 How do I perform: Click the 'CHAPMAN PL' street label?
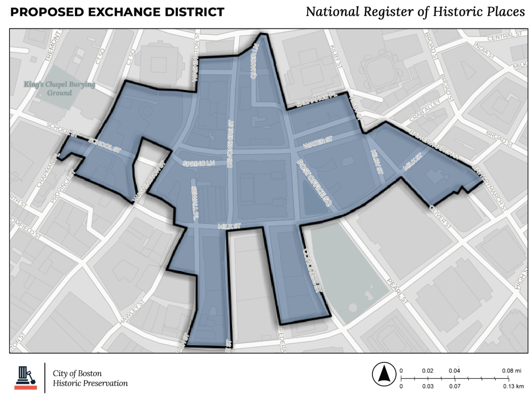[x=48, y=170]
